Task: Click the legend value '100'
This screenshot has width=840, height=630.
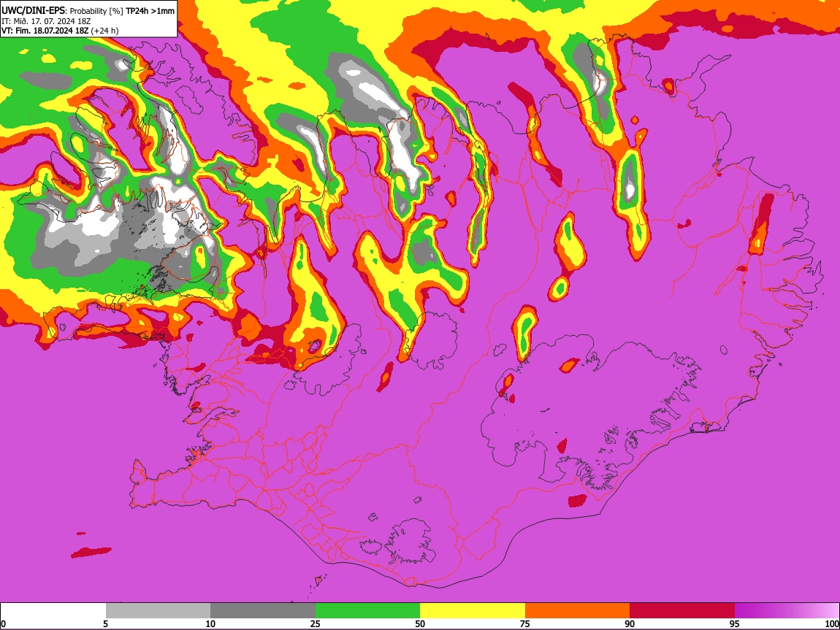Action: 832,623
